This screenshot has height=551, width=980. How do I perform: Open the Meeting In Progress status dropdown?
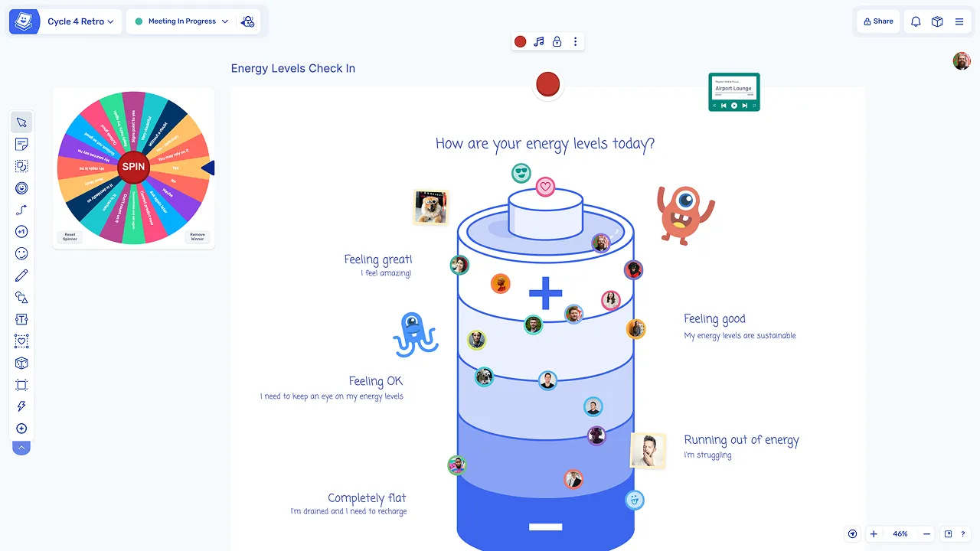coord(182,21)
